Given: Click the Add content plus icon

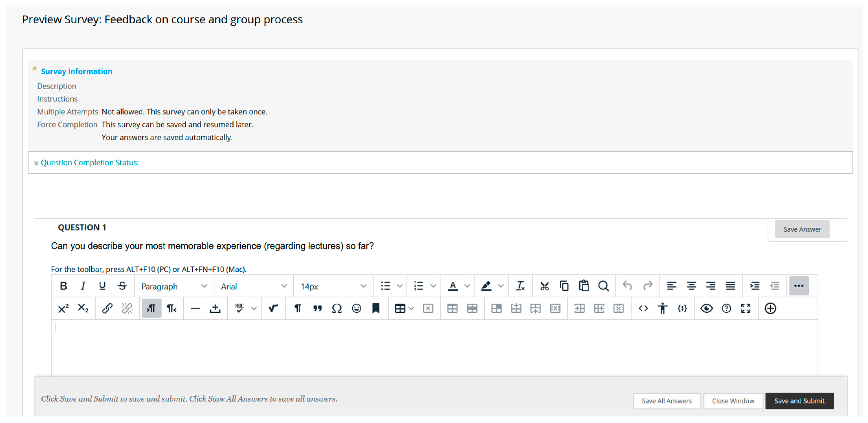Looking at the screenshot, I should 770,308.
